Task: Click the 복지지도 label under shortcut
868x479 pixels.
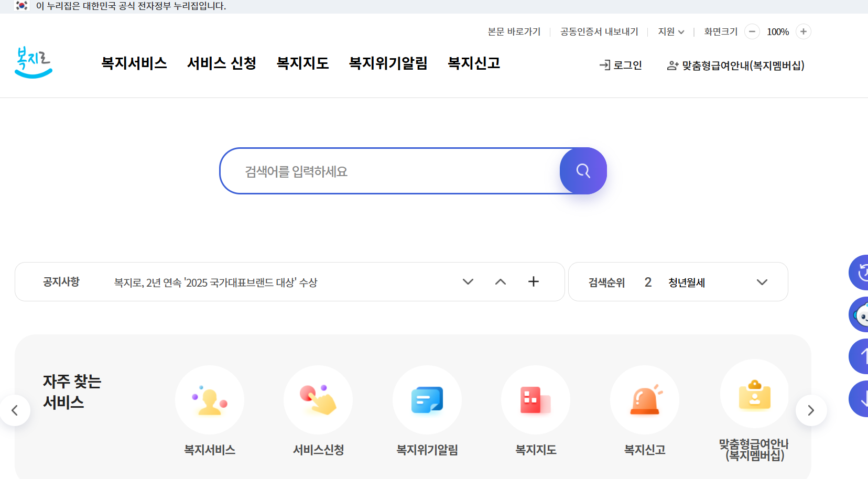Action: click(x=536, y=450)
